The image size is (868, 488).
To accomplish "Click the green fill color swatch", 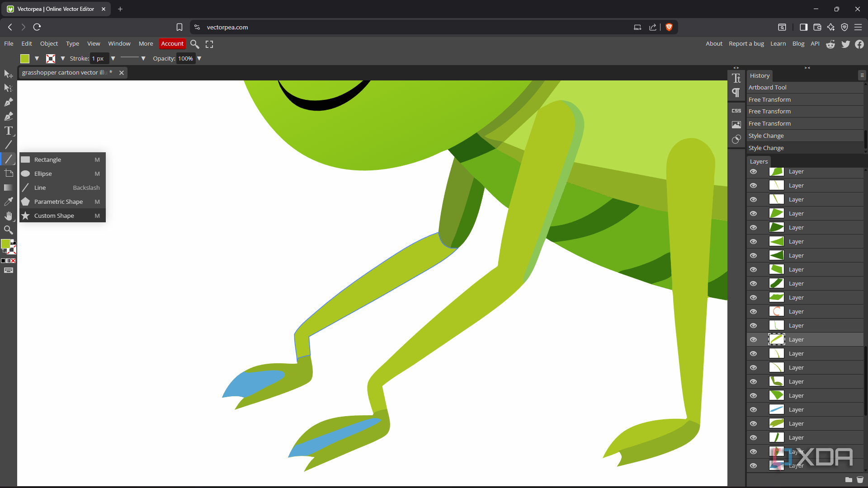I will [25, 58].
